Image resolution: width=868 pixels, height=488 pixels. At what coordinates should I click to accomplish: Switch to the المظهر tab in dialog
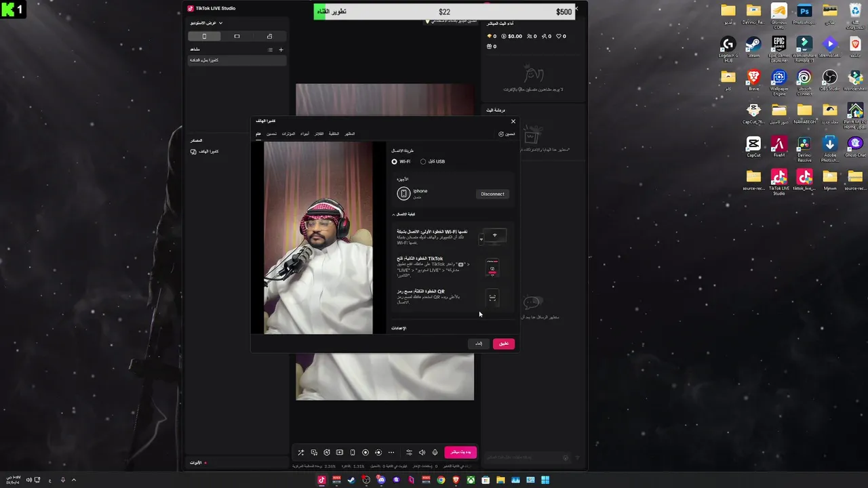(350, 134)
